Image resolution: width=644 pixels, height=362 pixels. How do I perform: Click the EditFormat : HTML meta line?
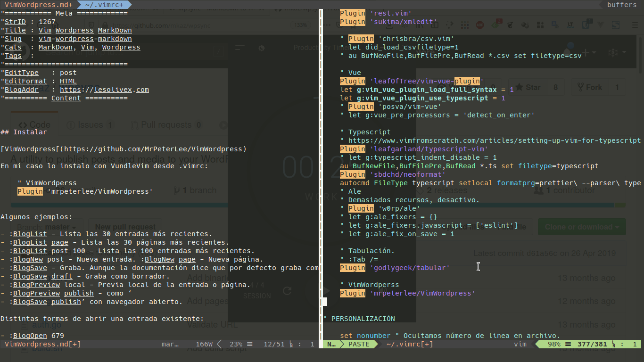coord(39,81)
